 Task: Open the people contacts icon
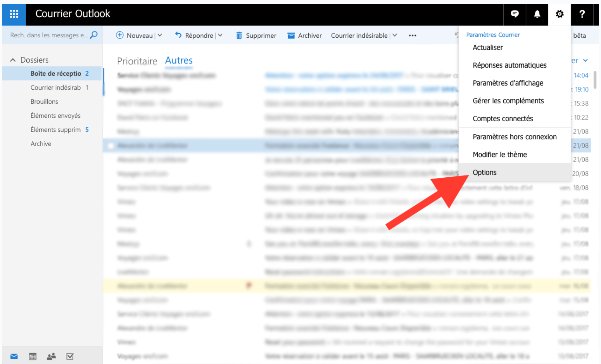click(51, 356)
